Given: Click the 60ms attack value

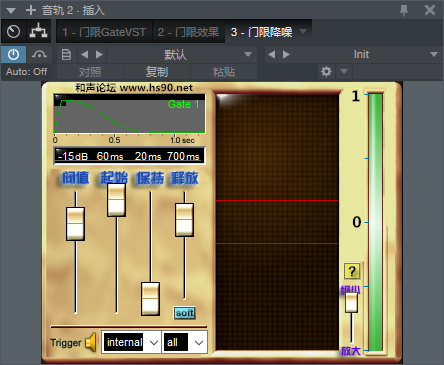Looking at the screenshot, I should 110,156.
